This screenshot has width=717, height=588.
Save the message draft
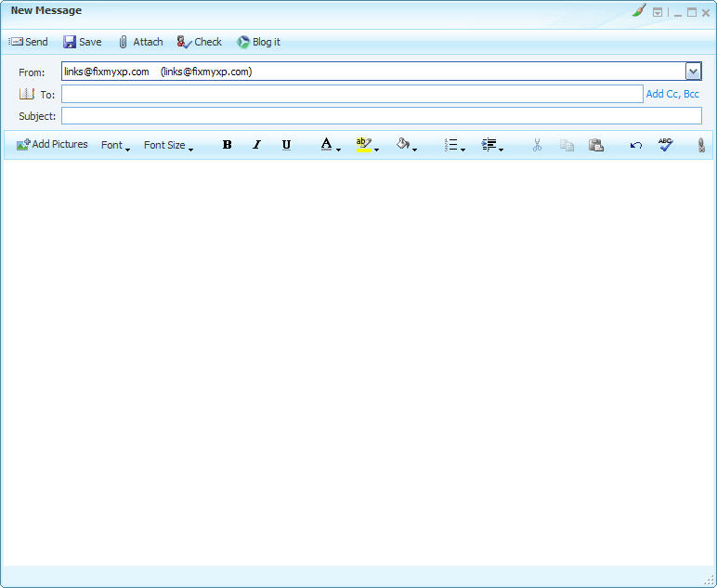coord(83,42)
